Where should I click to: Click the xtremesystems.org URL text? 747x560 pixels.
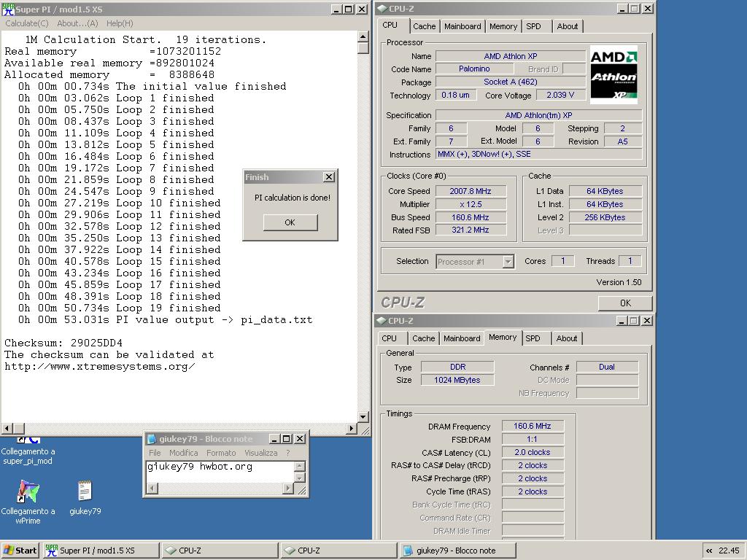[x=99, y=366]
